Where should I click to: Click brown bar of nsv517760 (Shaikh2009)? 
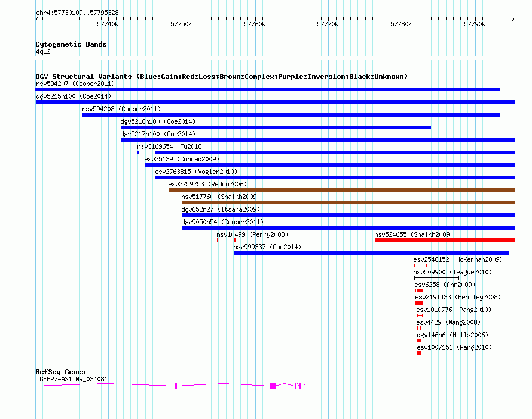(348, 203)
